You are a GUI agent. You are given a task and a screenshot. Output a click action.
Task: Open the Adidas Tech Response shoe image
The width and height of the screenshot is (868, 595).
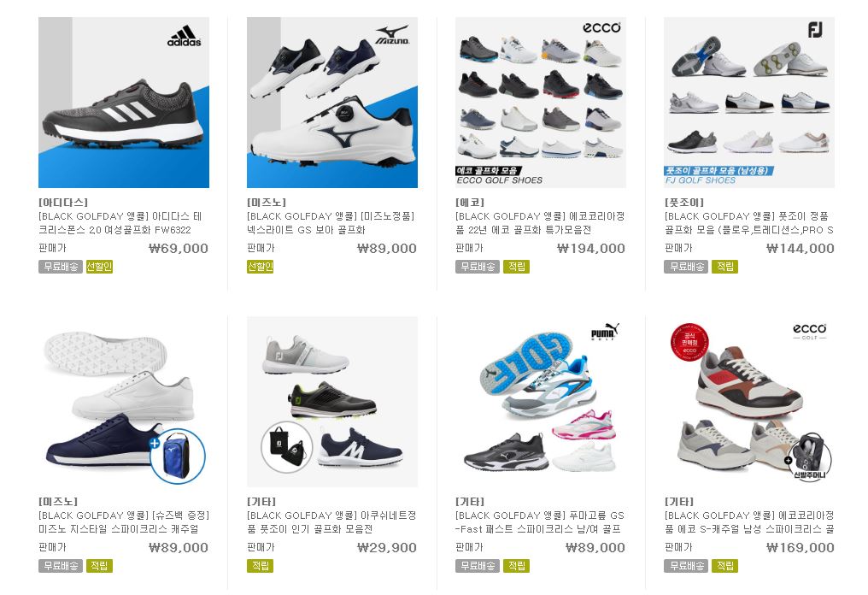(123, 103)
